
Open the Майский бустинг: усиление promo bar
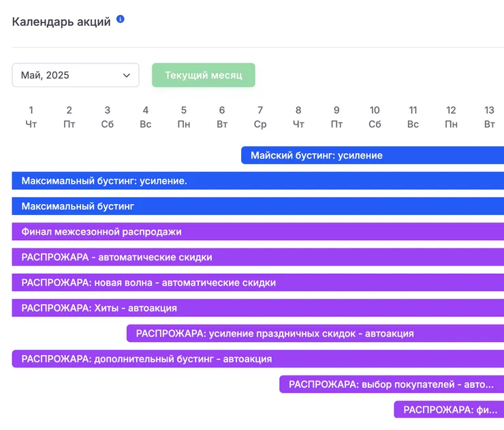pos(373,155)
